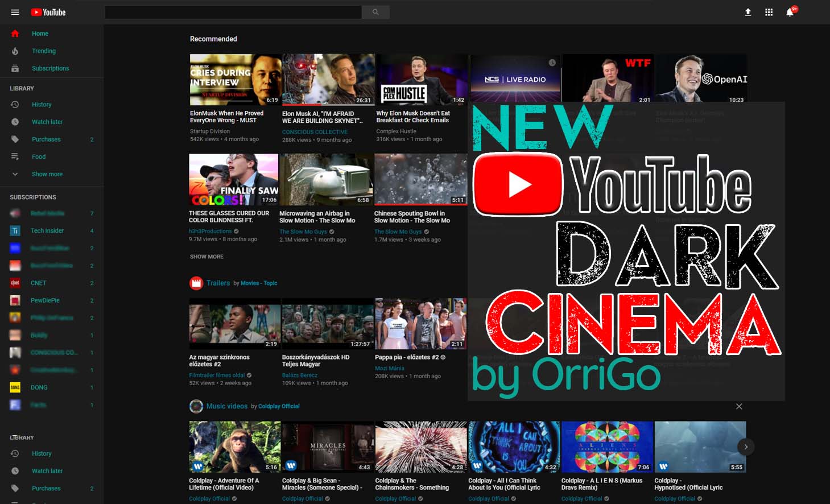Click inside the search input field

pos(233,12)
